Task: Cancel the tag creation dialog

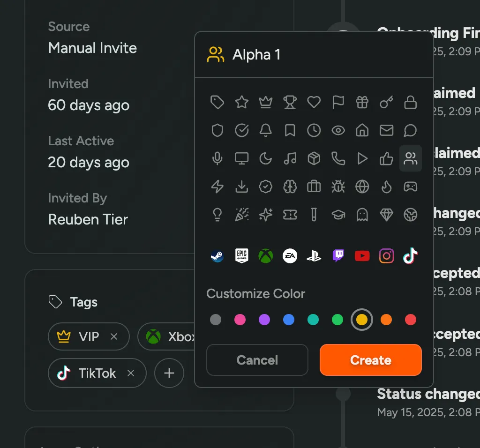Action: click(257, 360)
